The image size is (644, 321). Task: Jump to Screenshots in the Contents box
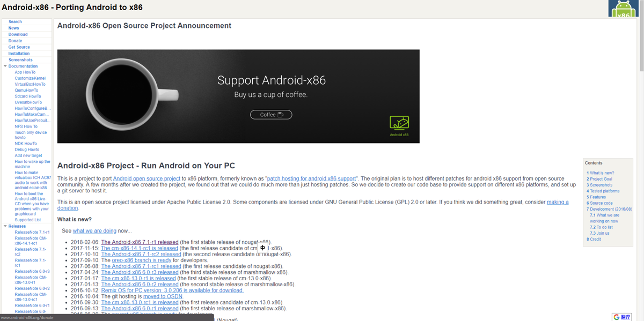click(599, 185)
